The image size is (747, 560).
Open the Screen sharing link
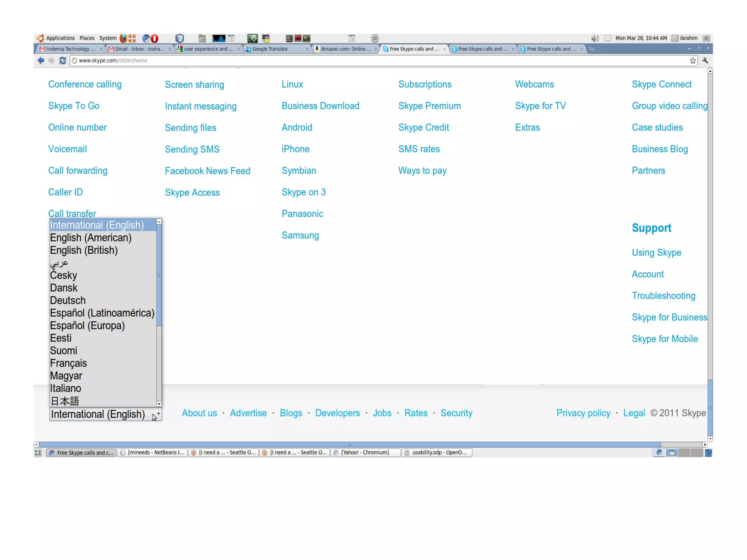[x=194, y=85]
